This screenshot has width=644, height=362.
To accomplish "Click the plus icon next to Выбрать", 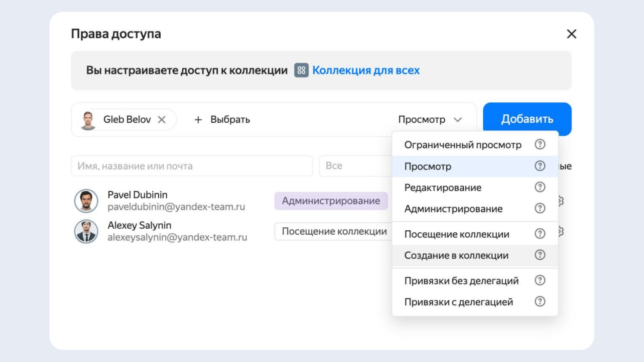I will (198, 120).
